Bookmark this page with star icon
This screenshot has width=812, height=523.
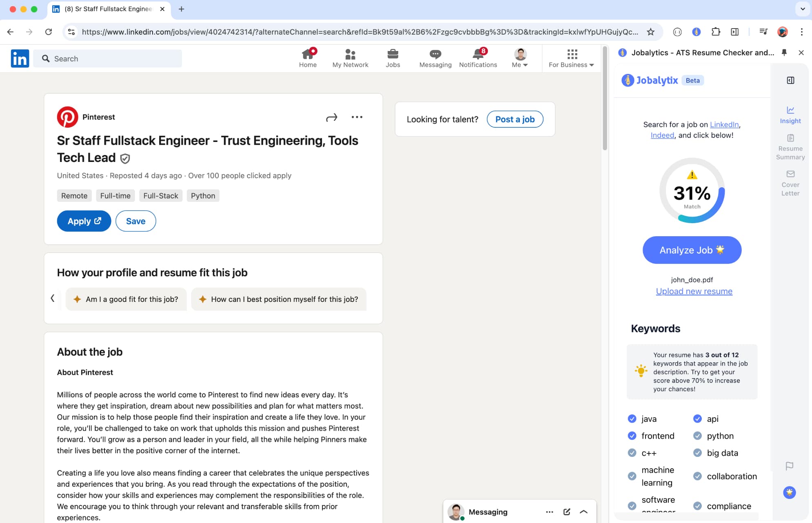[x=650, y=32]
